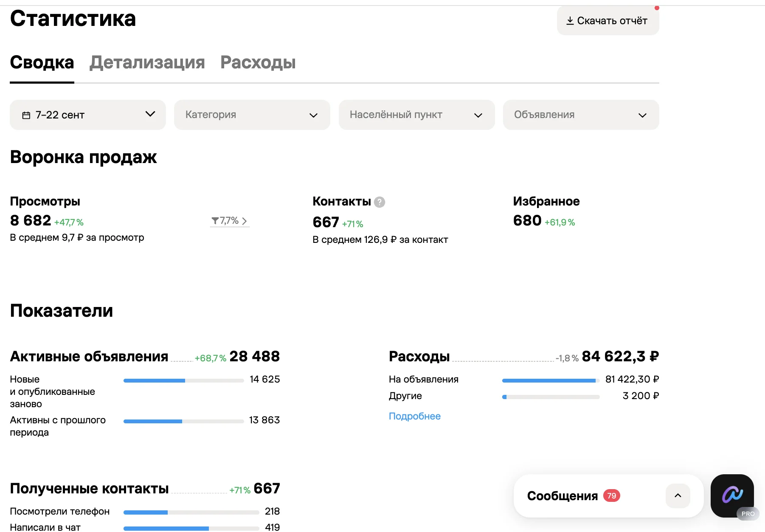Viewport: 765px width, 532px height.
Task: Click 'В среднем 9,7 ₽ за просмотр' text
Action: (77, 237)
